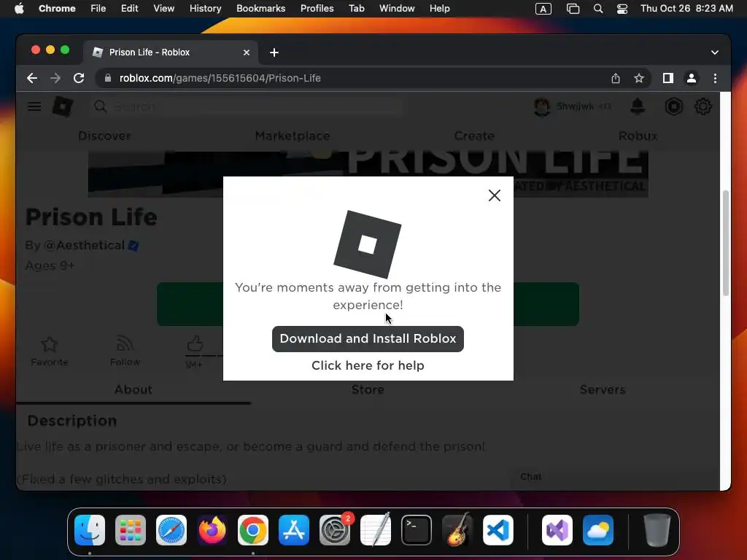Go to Discover page
747x560 pixels.
pyautogui.click(x=104, y=136)
